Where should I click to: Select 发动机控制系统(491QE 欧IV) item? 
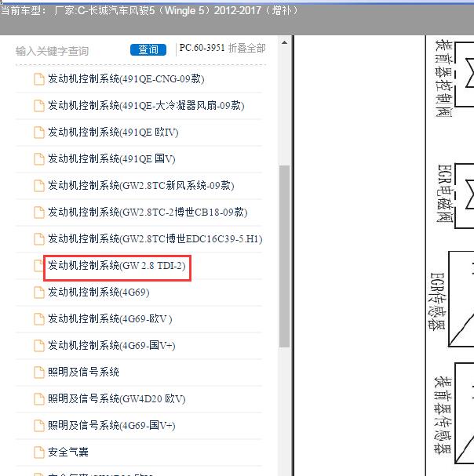[113, 132]
